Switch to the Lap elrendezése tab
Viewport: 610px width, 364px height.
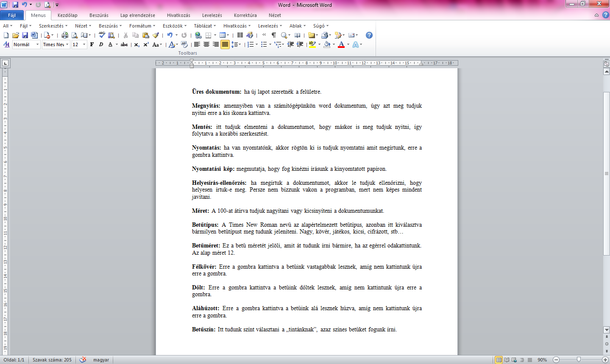138,15
